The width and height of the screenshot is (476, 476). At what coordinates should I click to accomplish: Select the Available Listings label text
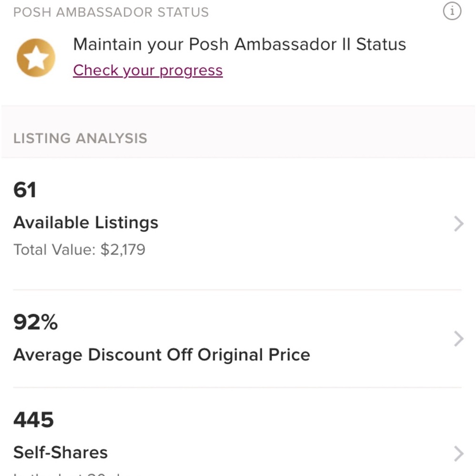[x=86, y=222]
